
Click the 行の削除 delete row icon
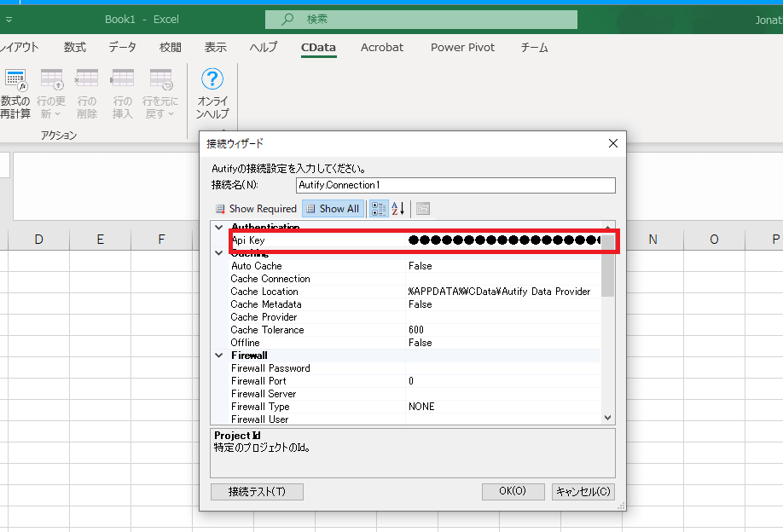pos(86,81)
